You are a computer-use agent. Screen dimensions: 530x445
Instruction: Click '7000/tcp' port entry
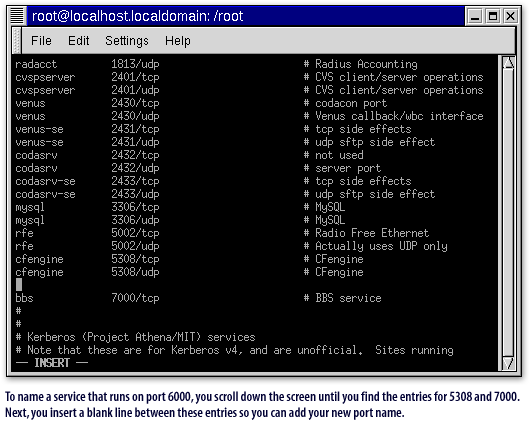135,298
